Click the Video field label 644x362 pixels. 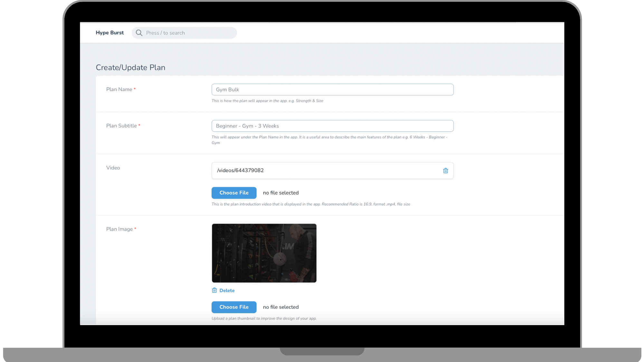(113, 168)
